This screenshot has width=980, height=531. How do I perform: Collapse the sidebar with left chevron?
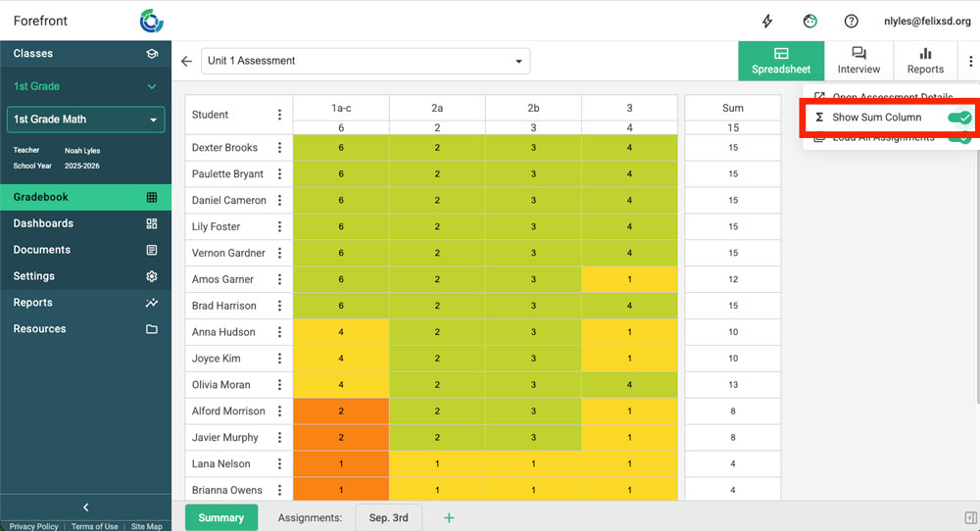click(x=85, y=507)
